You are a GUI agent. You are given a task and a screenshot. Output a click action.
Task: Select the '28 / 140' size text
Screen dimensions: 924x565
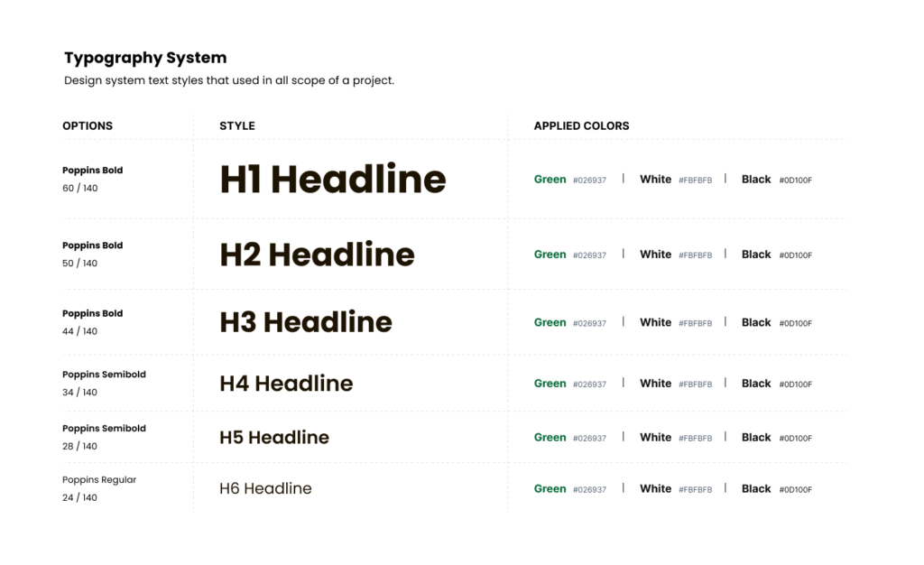tap(80, 446)
